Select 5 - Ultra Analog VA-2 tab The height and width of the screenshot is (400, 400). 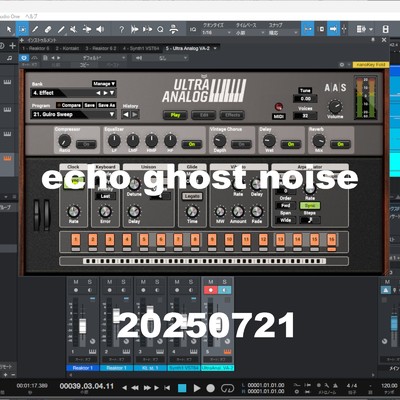(x=188, y=49)
